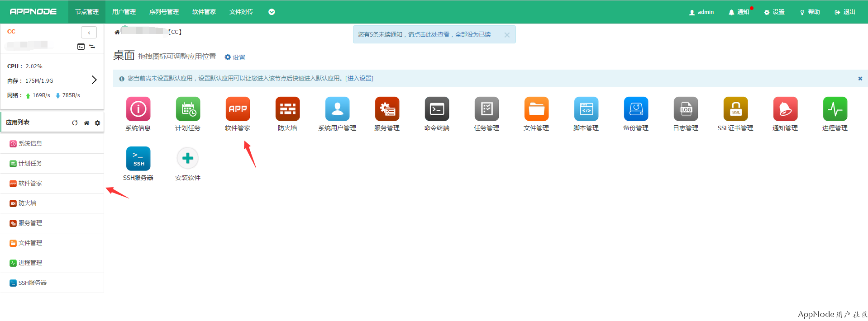Image resolution: width=868 pixels, height=321 pixels.
Task: Open the 防火墙 firewall desktop icon
Action: click(x=287, y=109)
